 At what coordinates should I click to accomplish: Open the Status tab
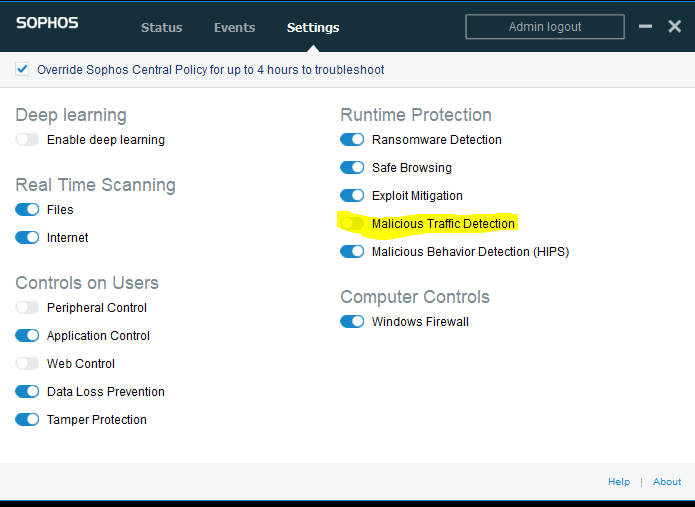(x=161, y=27)
